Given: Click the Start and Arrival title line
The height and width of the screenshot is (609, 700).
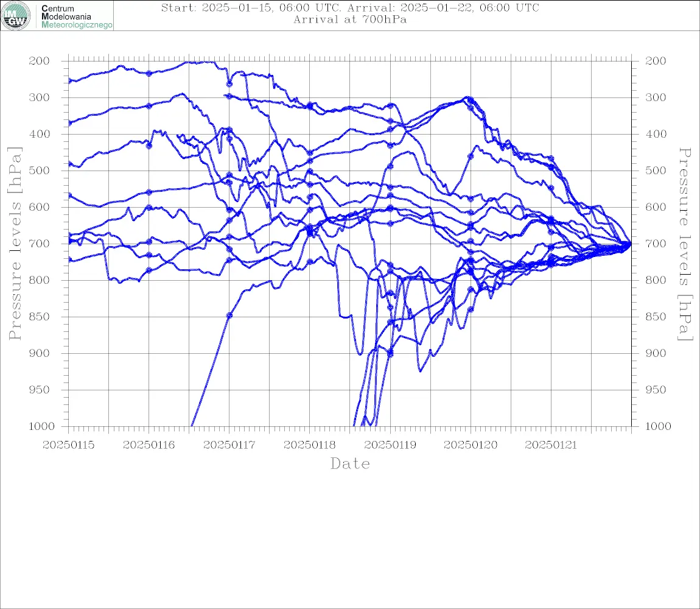Looking at the screenshot, I should click(350, 8).
